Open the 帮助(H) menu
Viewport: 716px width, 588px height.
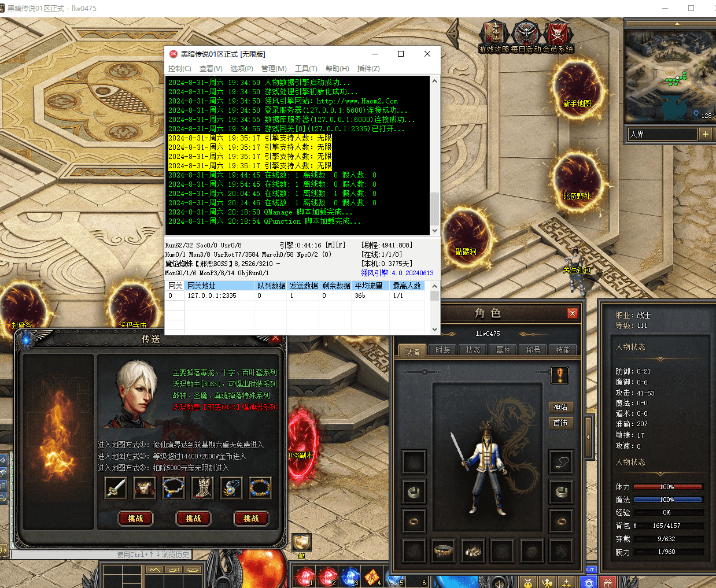[x=337, y=69]
